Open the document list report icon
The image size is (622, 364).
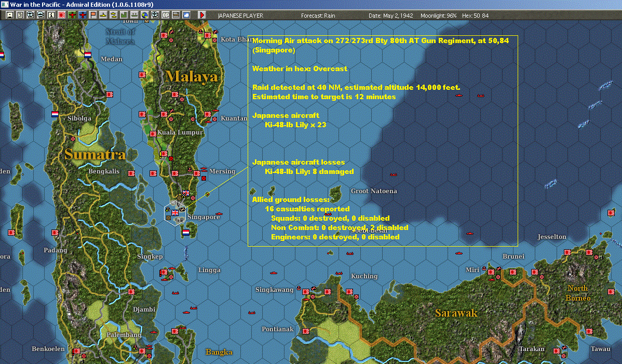tap(20, 15)
